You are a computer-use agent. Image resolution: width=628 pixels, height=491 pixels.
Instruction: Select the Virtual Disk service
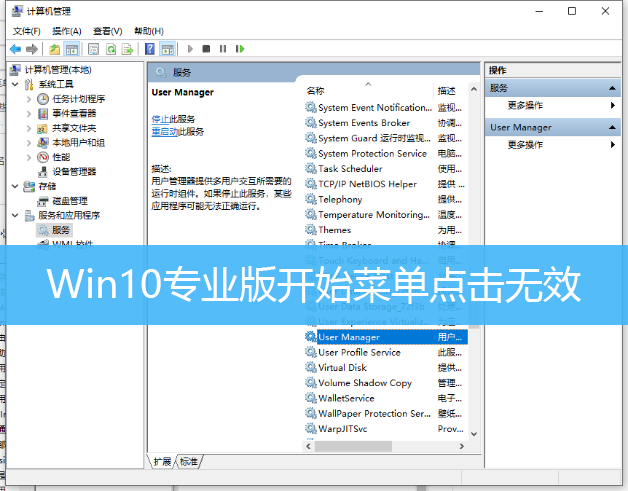(386, 367)
